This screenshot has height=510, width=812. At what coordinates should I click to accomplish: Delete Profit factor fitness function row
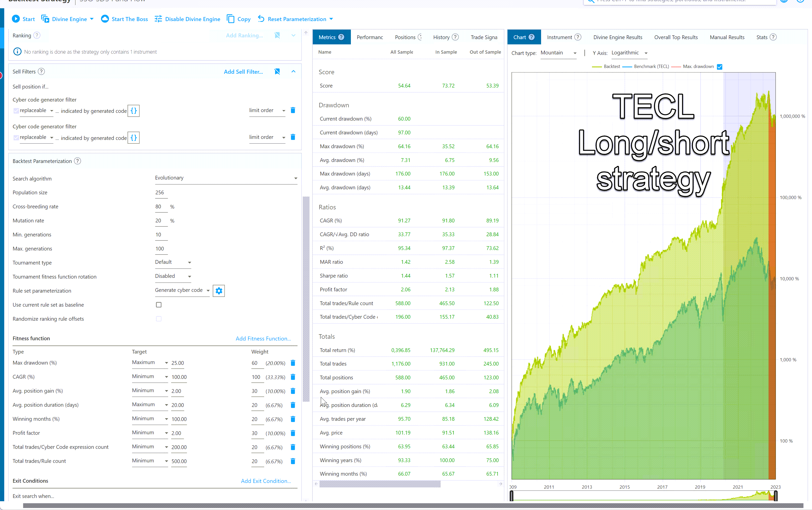pyautogui.click(x=293, y=433)
